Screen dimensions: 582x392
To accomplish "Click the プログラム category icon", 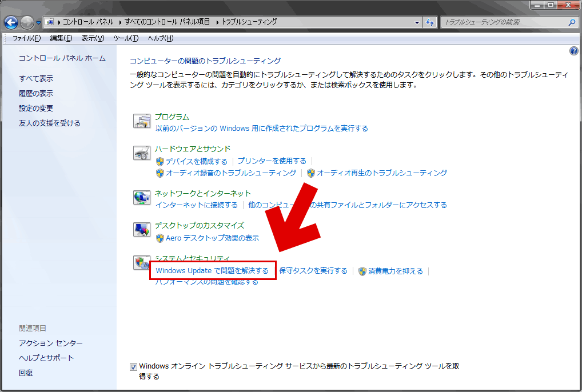I will (142, 121).
